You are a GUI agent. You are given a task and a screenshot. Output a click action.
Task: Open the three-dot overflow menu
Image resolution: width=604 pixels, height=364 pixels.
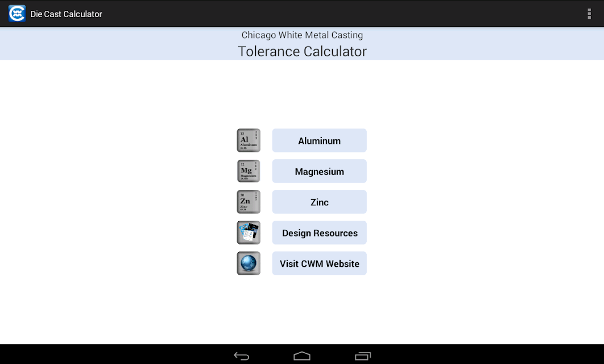(x=589, y=14)
